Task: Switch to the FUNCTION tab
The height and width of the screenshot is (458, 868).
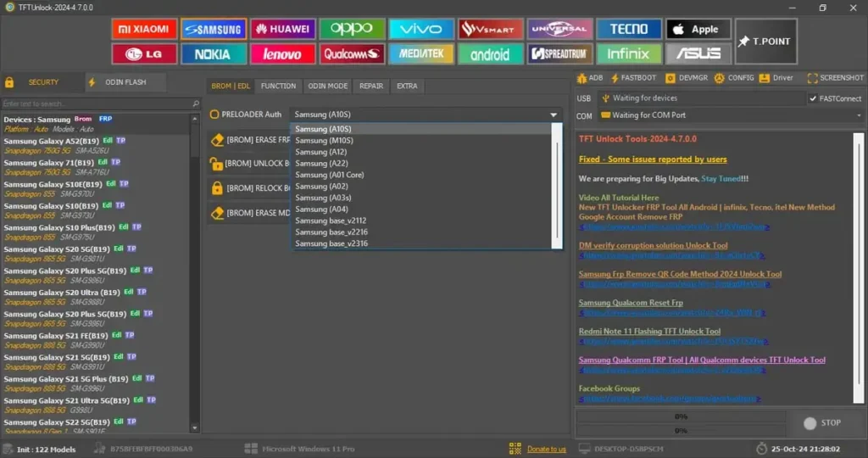Action: click(x=278, y=86)
